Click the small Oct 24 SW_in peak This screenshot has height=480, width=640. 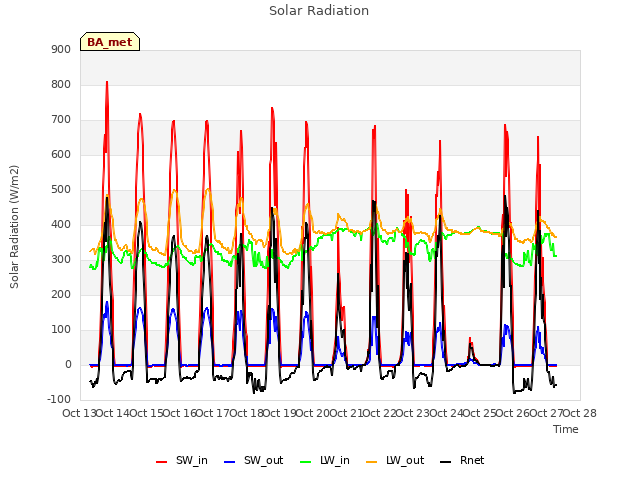[470, 339]
